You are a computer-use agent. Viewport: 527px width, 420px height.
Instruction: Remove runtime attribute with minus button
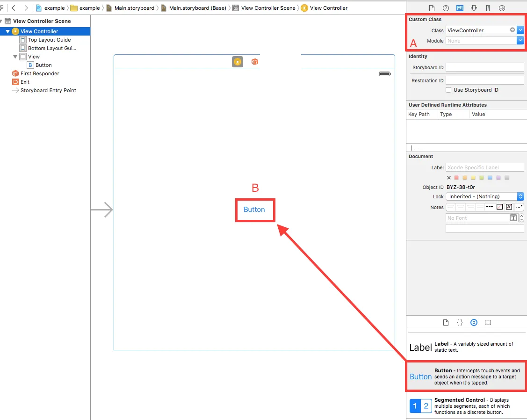pyautogui.click(x=421, y=148)
